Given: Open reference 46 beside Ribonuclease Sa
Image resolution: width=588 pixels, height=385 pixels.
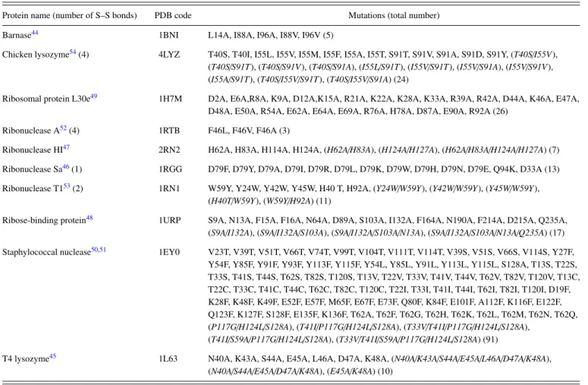Looking at the screenshot, I should tap(65, 166).
